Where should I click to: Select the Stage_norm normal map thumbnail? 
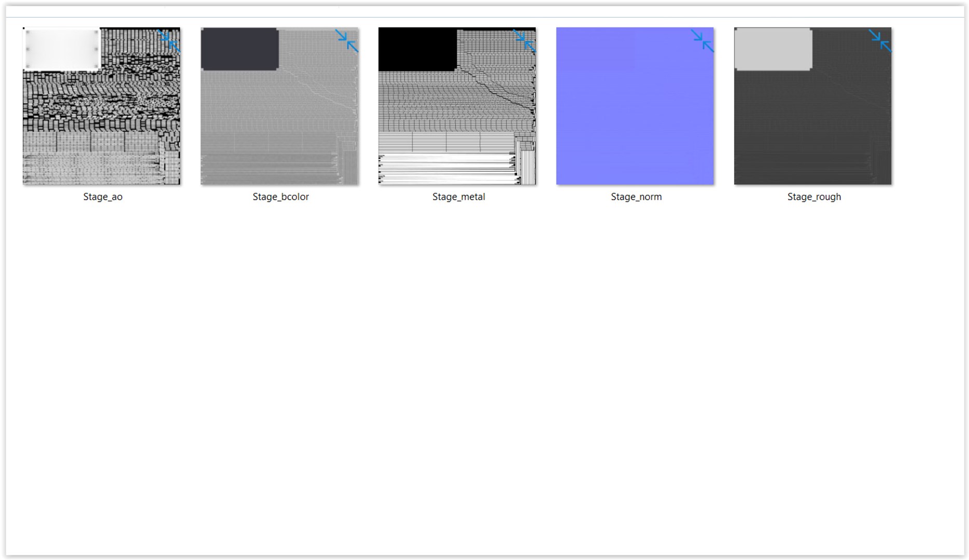coord(635,106)
